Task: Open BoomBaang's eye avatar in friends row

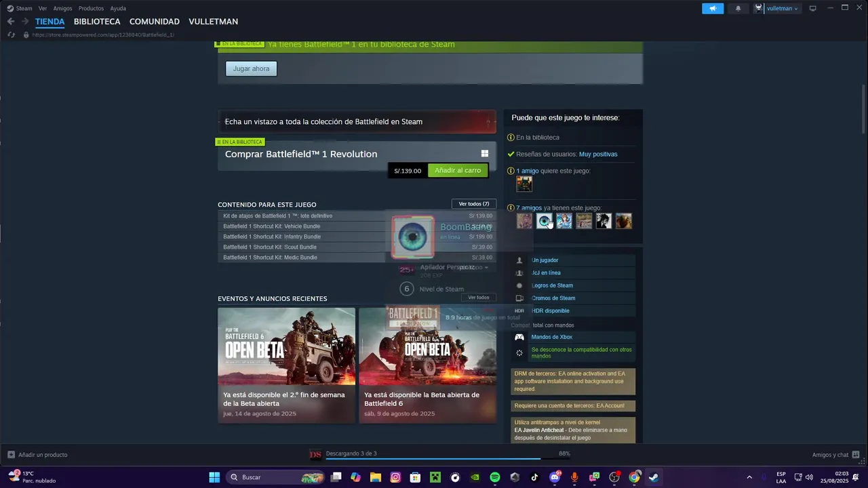Action: (x=545, y=221)
